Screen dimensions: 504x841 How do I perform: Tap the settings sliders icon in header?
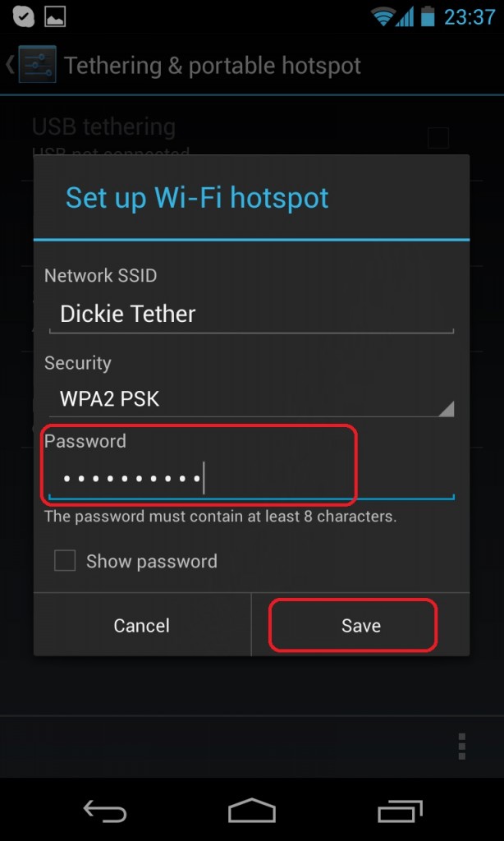(38, 64)
